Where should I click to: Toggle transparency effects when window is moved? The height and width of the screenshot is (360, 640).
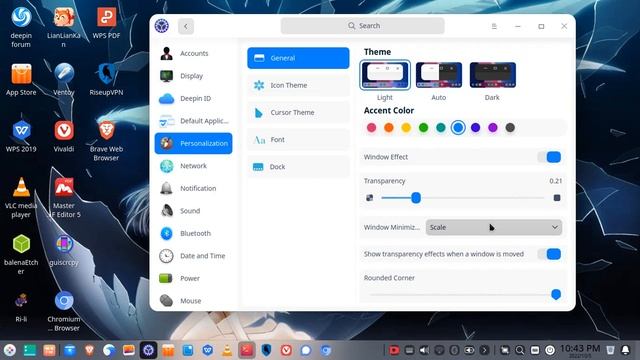(549, 254)
